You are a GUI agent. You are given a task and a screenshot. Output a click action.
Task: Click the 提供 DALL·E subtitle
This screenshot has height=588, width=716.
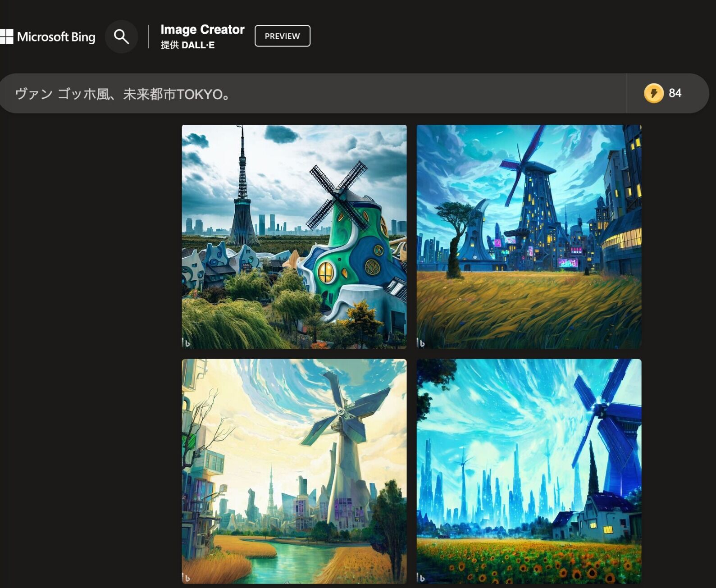(187, 45)
